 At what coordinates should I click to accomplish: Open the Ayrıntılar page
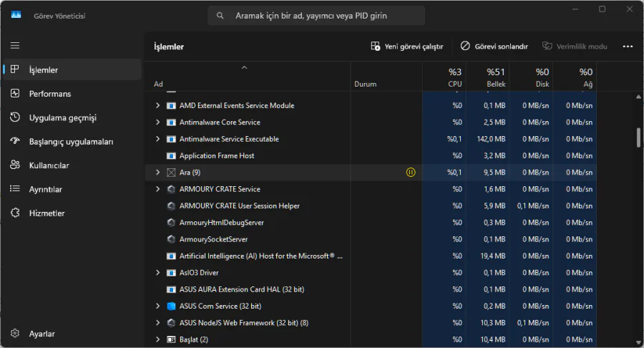pyautogui.click(x=72, y=189)
